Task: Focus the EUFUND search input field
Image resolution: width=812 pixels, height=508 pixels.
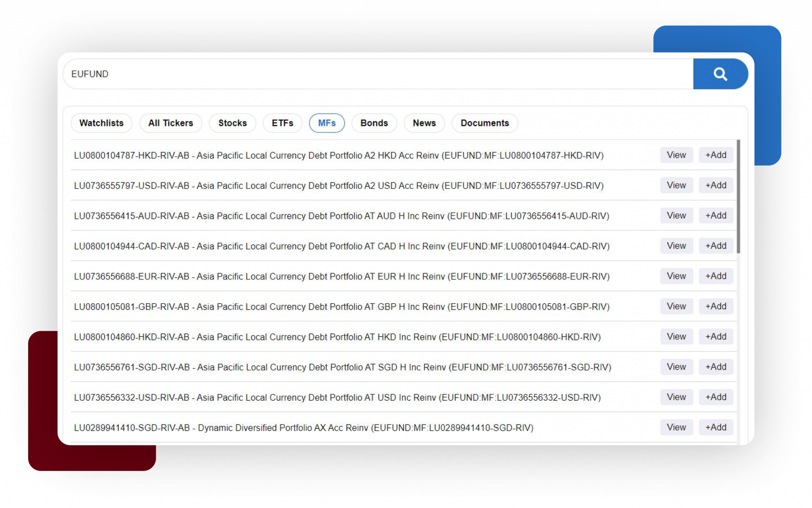Action: [378, 74]
